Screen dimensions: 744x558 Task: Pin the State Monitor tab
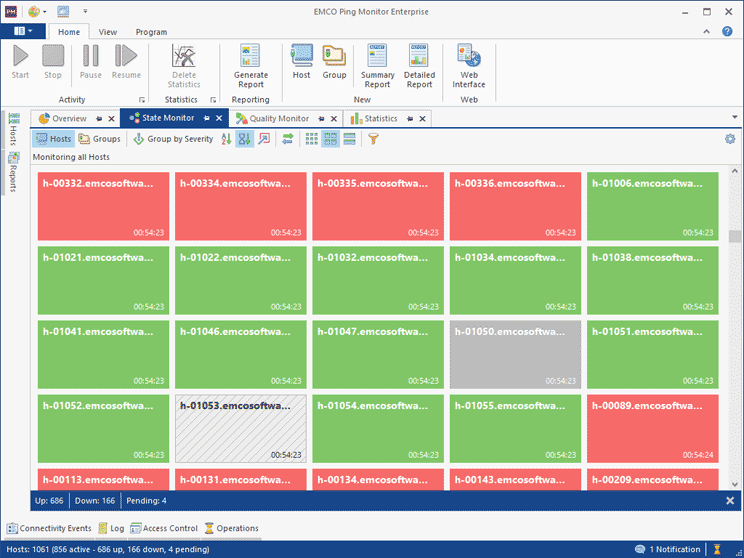pyautogui.click(x=206, y=118)
